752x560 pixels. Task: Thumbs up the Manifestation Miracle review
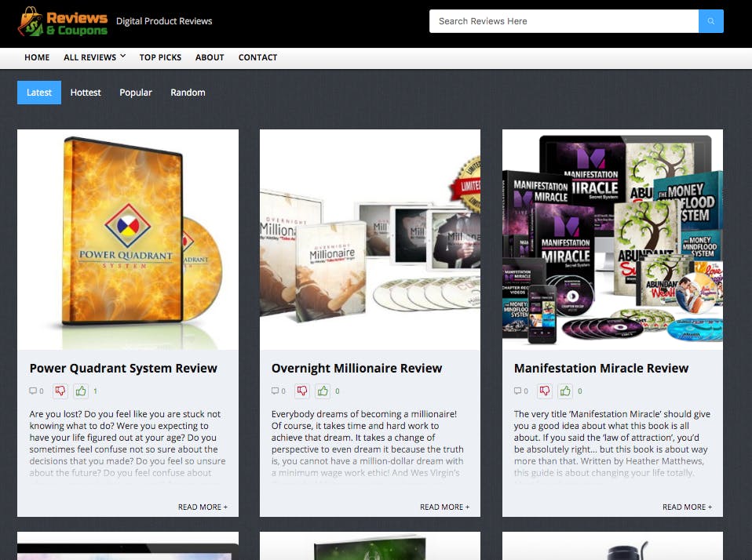pyautogui.click(x=566, y=391)
